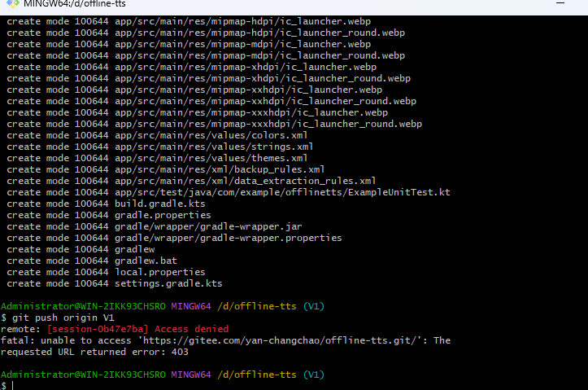This screenshot has width=588, height=390.
Task: Click the xml/backup_rules.xml line
Action: [166, 169]
